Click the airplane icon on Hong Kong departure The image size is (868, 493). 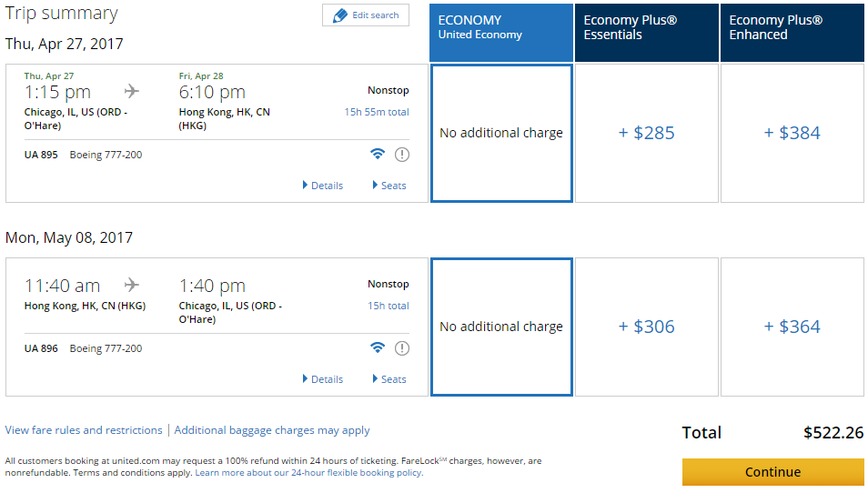(x=132, y=285)
